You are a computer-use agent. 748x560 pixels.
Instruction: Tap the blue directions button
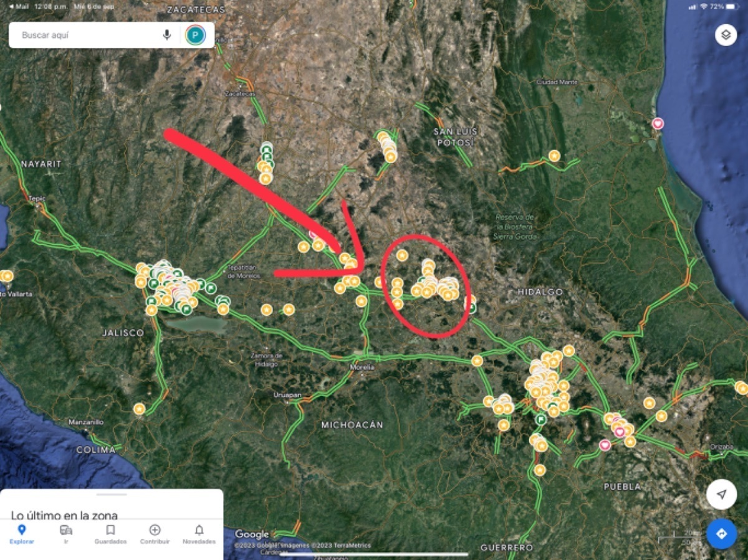721,534
